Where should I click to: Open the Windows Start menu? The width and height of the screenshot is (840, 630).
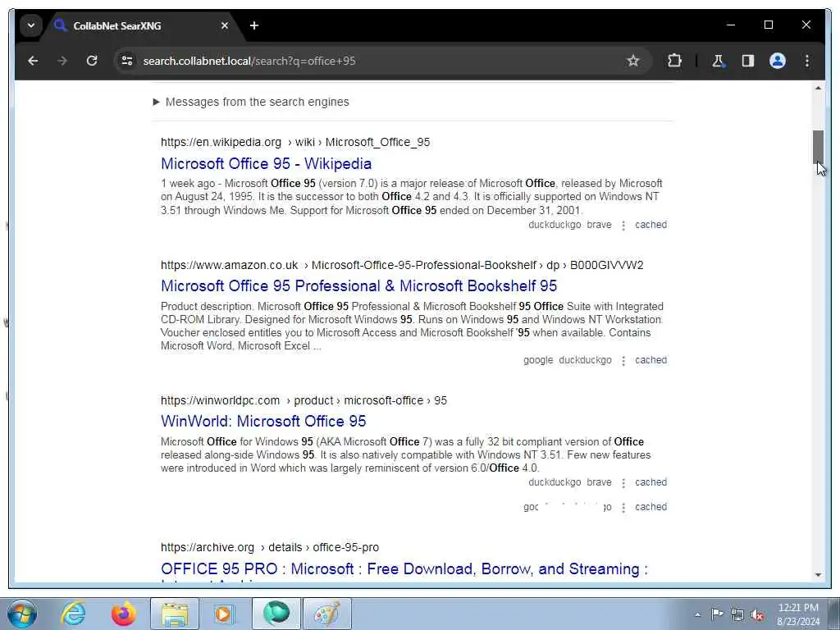point(22,614)
